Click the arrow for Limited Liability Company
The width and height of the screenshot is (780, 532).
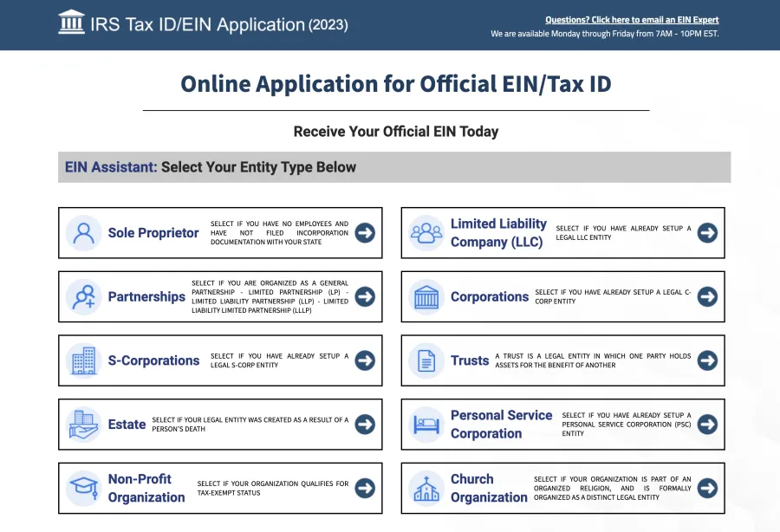[x=707, y=233]
